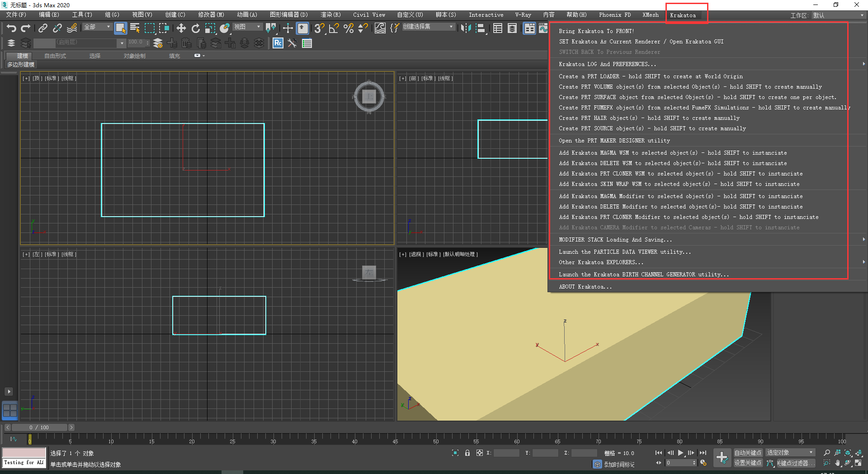Click the [线框] label in top viewport
868x474 pixels.
[69, 78]
